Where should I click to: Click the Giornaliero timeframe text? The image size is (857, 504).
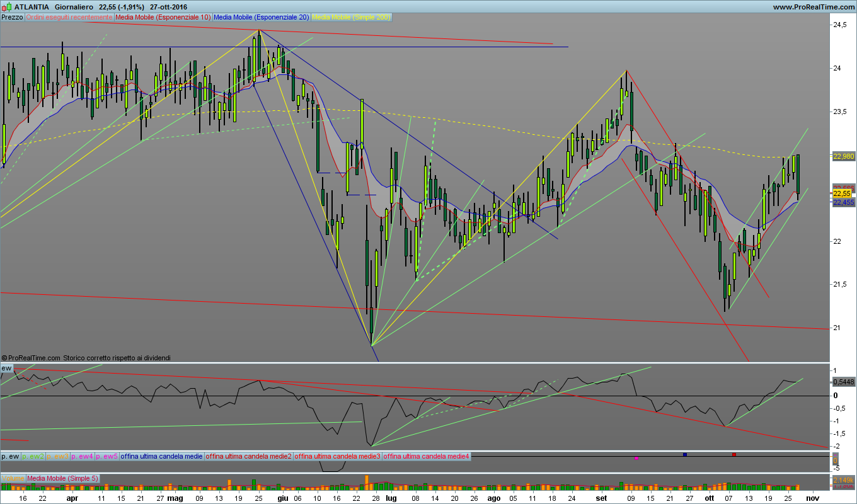[x=74, y=6]
